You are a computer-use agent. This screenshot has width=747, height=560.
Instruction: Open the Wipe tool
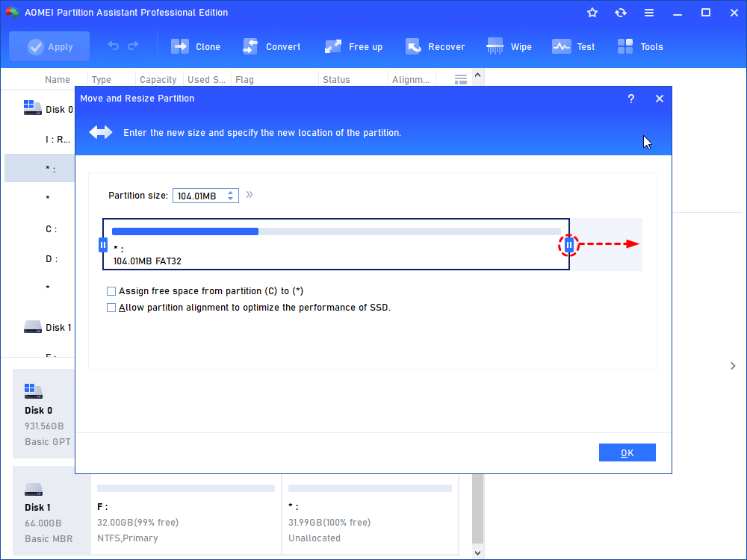pos(509,46)
